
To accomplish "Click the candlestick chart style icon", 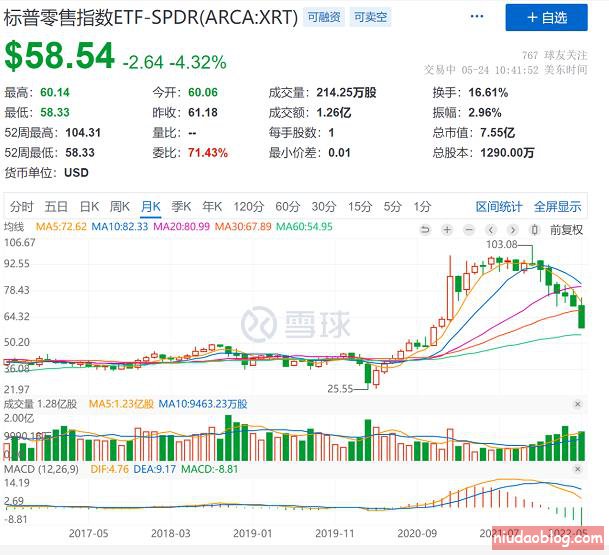I will click(x=534, y=230).
